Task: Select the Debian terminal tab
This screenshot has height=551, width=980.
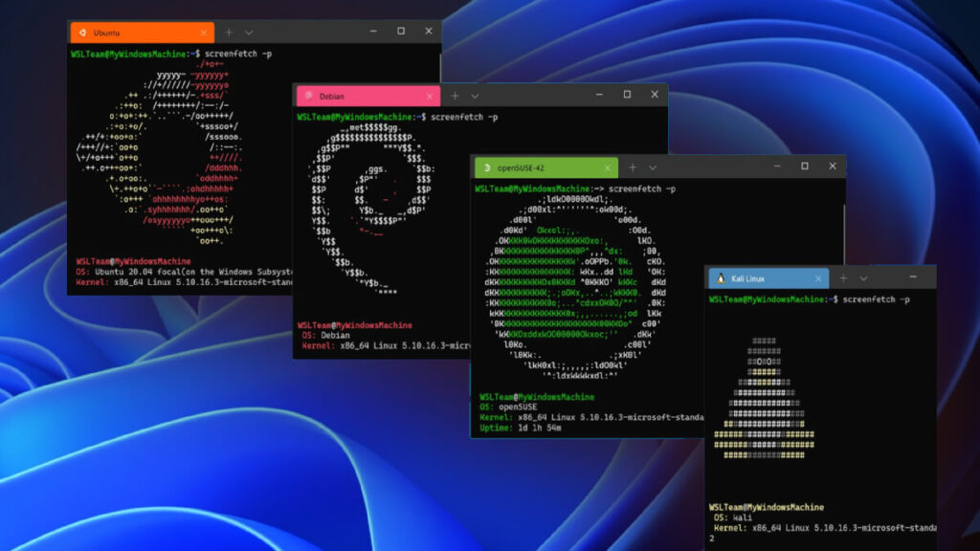Action: point(368,97)
